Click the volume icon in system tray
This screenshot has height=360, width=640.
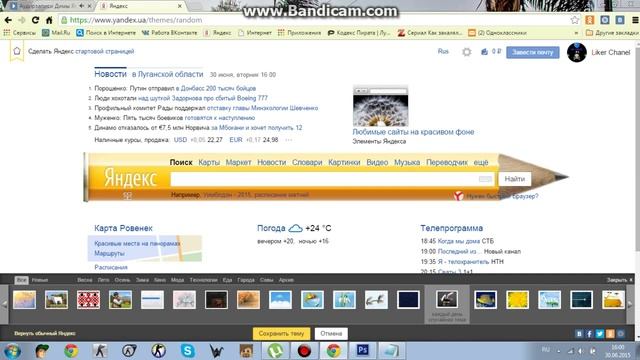[580, 351]
